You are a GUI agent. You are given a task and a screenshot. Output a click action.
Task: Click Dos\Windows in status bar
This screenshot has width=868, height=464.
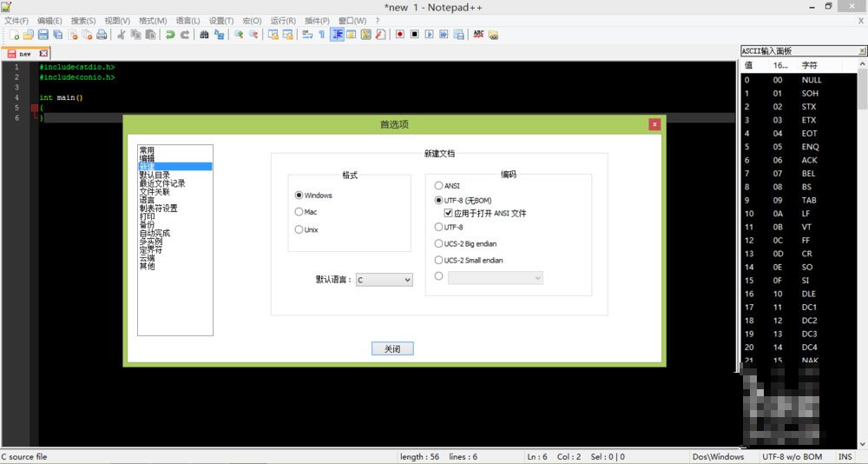[718, 457]
